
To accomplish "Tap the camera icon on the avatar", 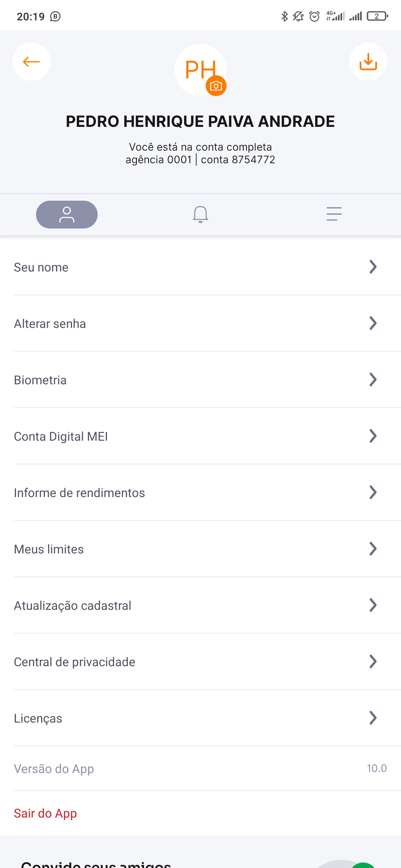I will 216,86.
